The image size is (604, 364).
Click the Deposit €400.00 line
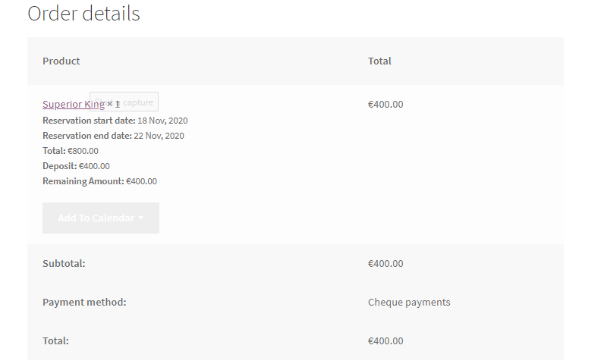tap(76, 166)
